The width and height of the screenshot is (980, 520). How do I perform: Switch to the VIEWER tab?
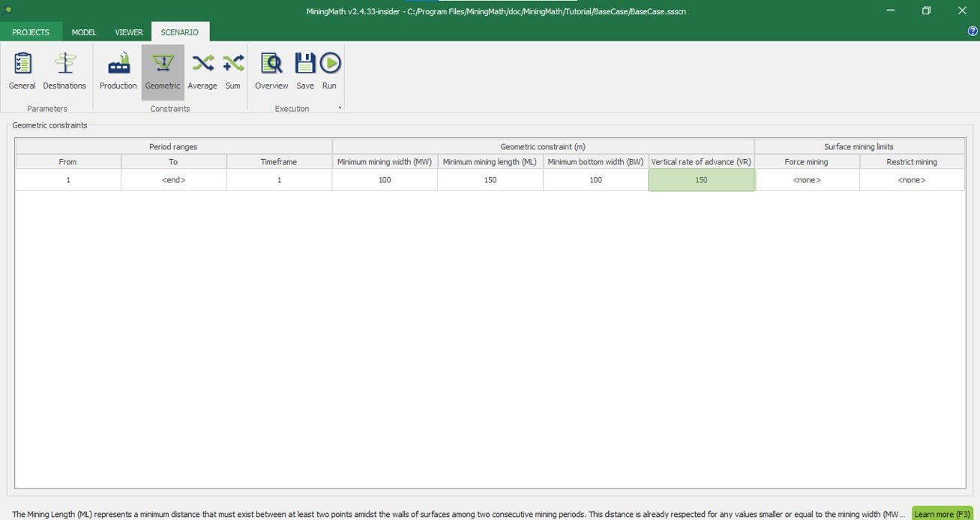pyautogui.click(x=129, y=32)
